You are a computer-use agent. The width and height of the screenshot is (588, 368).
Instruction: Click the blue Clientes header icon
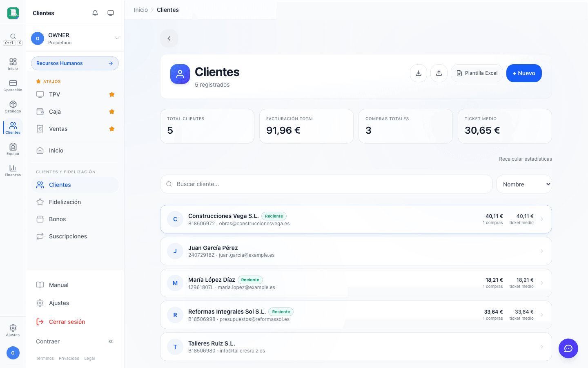click(180, 74)
